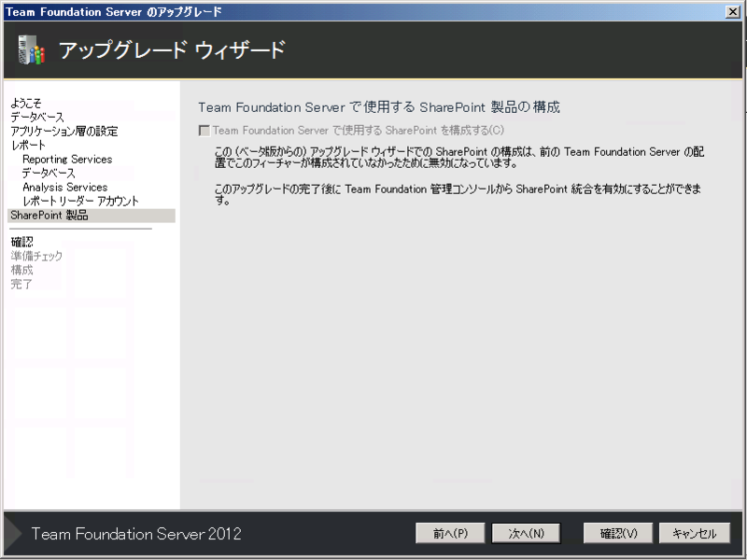Cancel the wizard with キャンセル button

pyautogui.click(x=694, y=533)
